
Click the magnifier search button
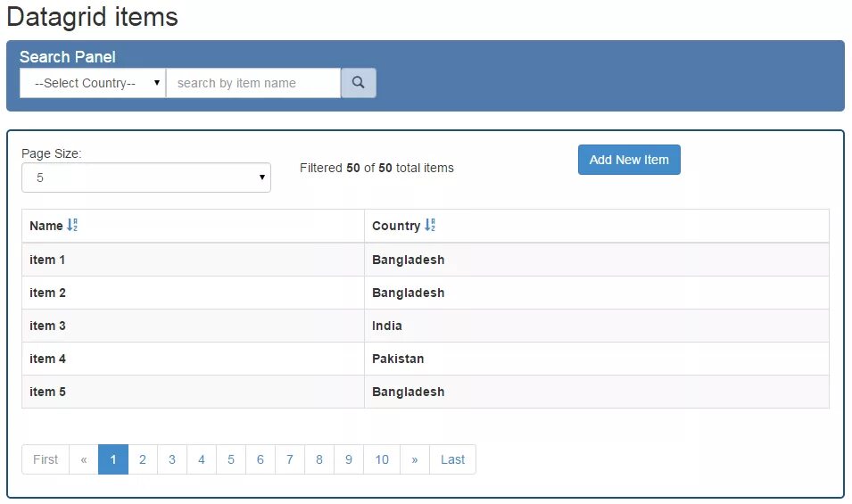click(358, 83)
